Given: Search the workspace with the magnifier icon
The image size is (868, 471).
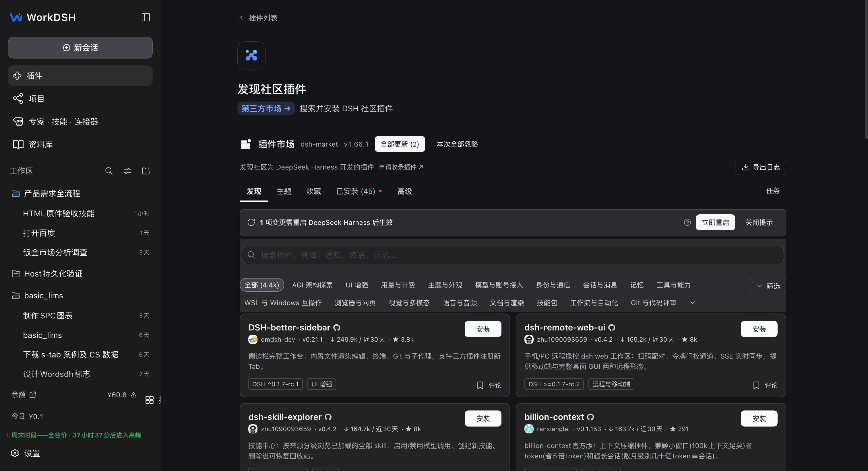Looking at the screenshot, I should (109, 171).
